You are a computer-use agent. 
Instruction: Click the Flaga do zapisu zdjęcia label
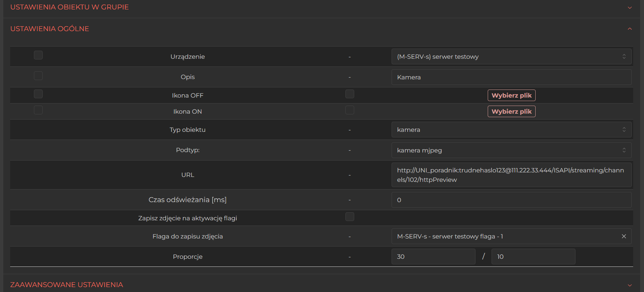(188, 236)
